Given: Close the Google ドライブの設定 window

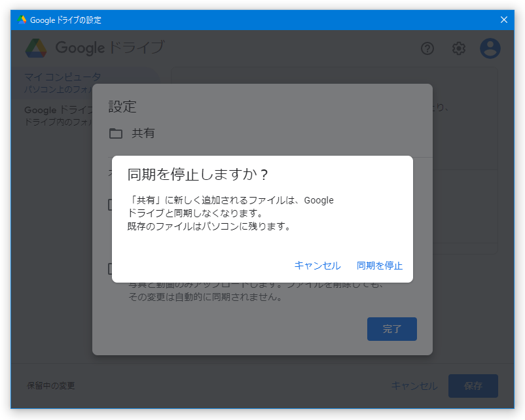Looking at the screenshot, I should [504, 20].
